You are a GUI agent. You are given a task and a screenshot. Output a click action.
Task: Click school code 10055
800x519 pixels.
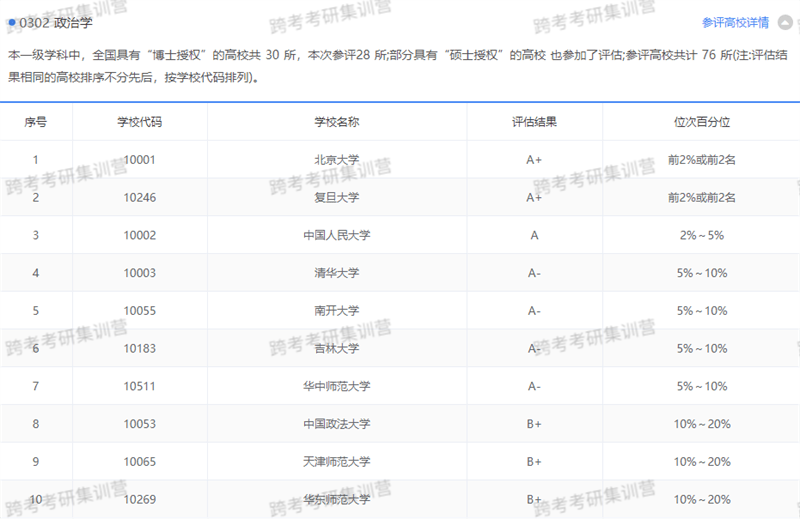(x=140, y=311)
